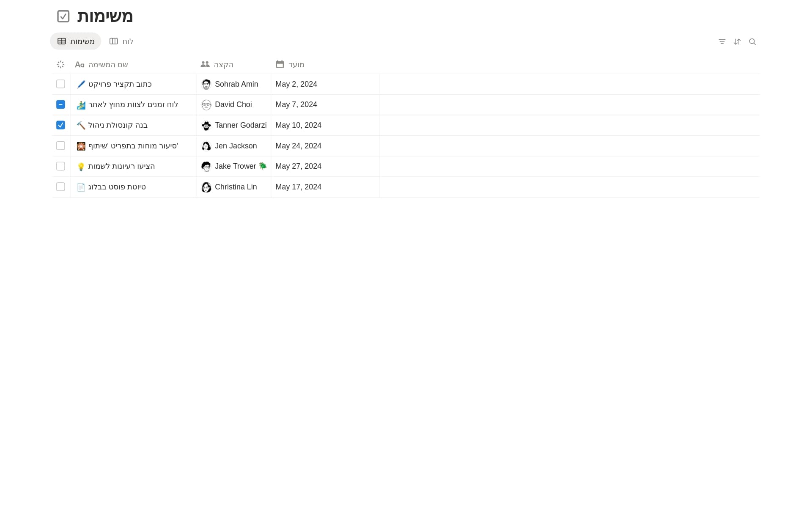812x507 pixels.
Task: Click the light bulb emoji task icon
Action: [81, 167]
